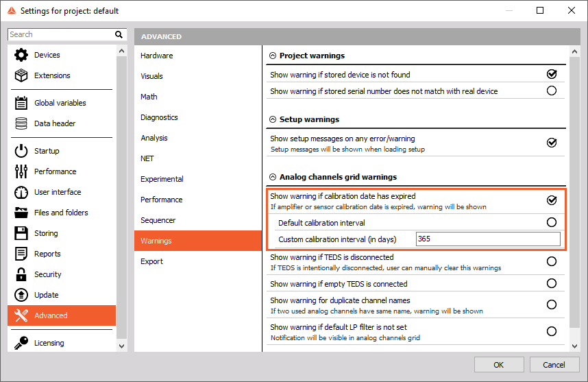Screen dimensions: 588x382
Task: Toggle calibration date expired warning
Action: point(551,200)
